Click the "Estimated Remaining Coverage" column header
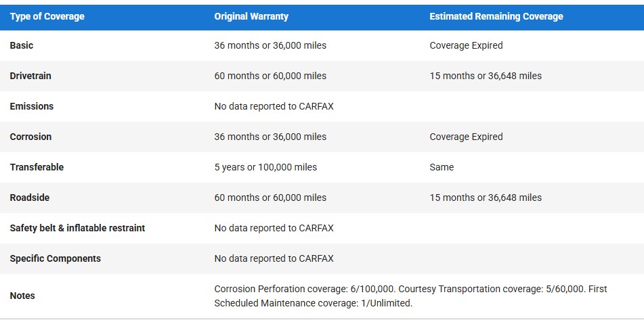The width and height of the screenshot is (644, 324). pyautogui.click(x=496, y=16)
